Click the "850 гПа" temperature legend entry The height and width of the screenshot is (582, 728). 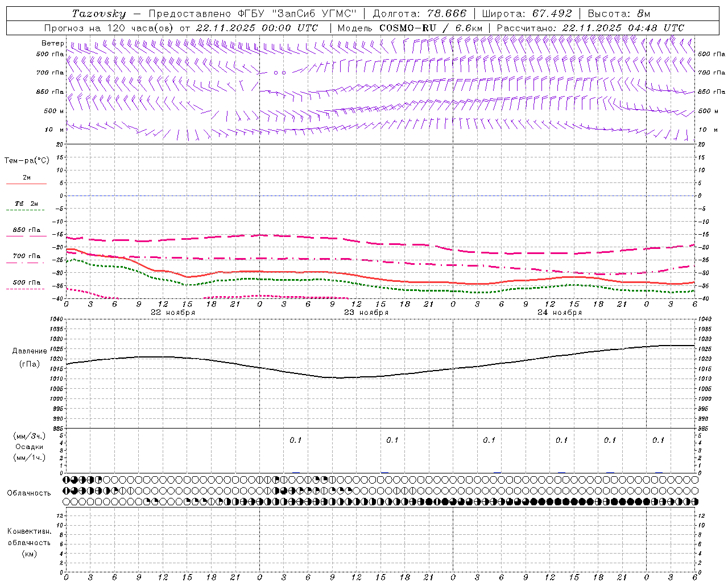pos(27,230)
